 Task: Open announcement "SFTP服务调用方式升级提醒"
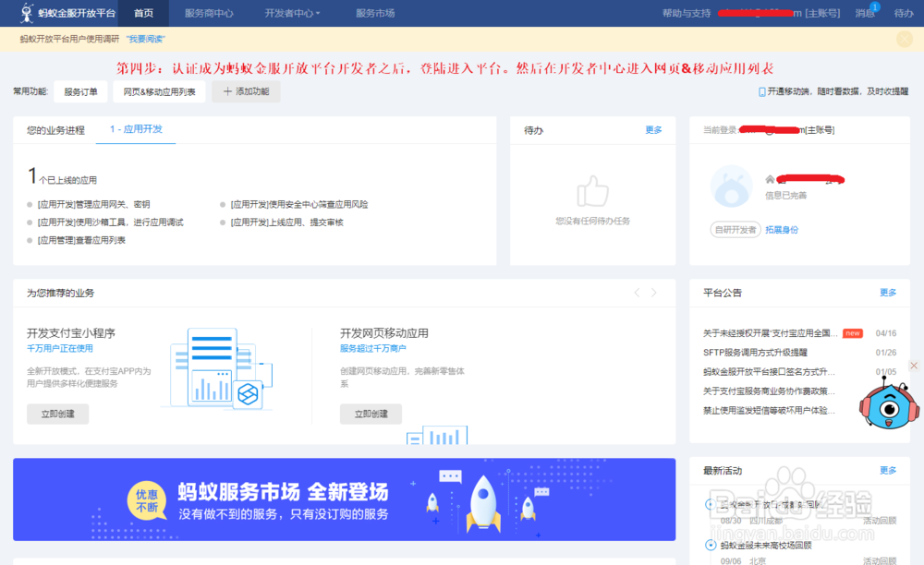(755, 353)
